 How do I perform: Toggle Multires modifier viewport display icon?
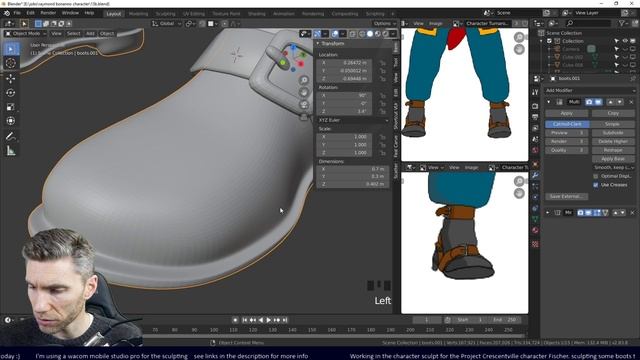pos(598,102)
